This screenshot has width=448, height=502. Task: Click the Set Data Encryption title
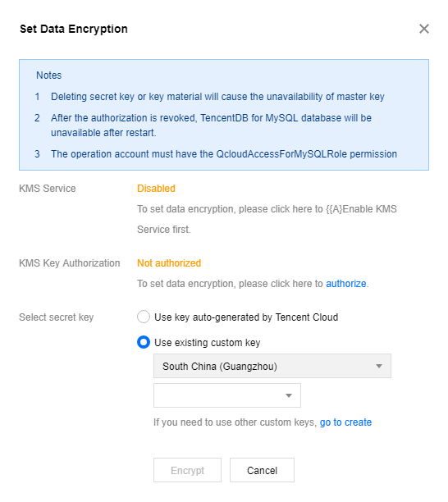pyautogui.click(x=74, y=29)
